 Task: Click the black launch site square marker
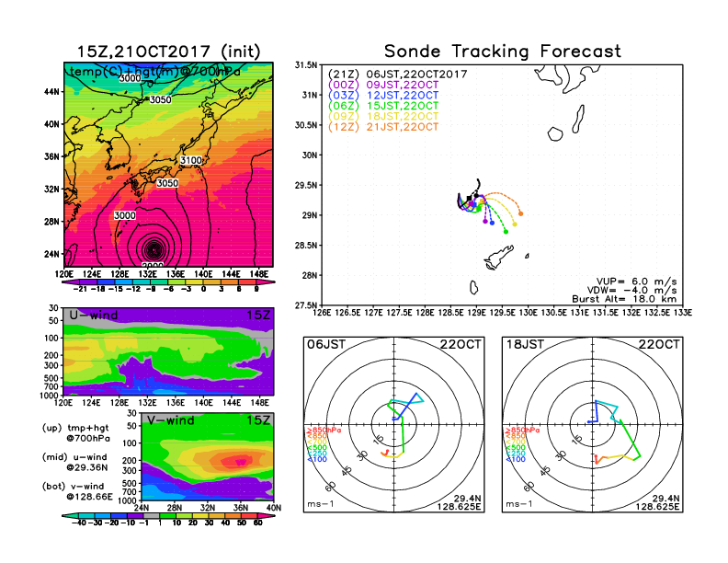pos(470,199)
